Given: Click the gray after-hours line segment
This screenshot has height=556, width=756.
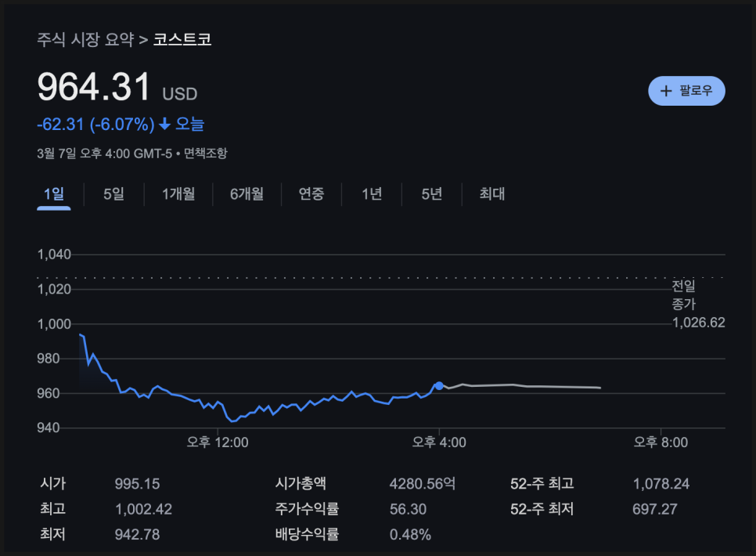Looking at the screenshot, I should coord(520,385).
